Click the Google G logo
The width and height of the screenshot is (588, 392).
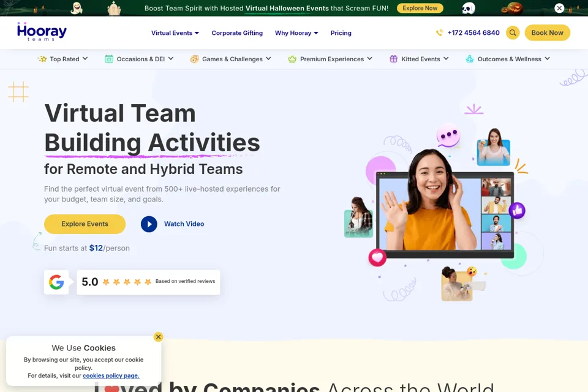tap(56, 282)
